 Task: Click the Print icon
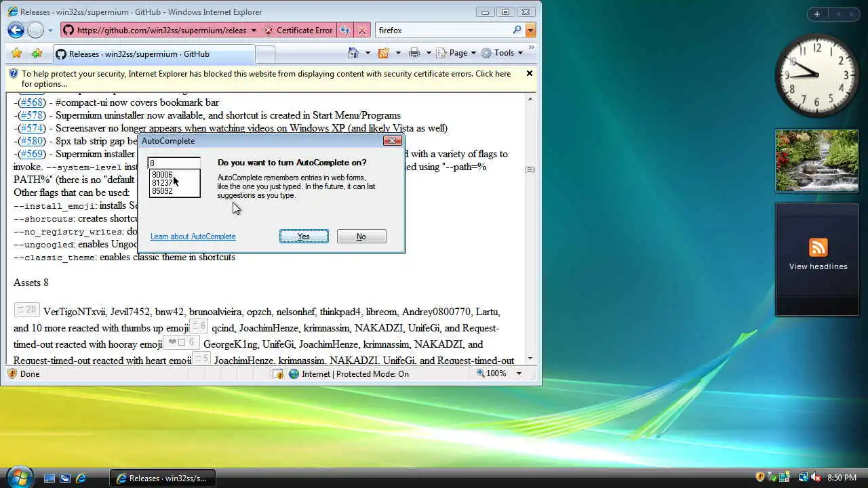[414, 53]
